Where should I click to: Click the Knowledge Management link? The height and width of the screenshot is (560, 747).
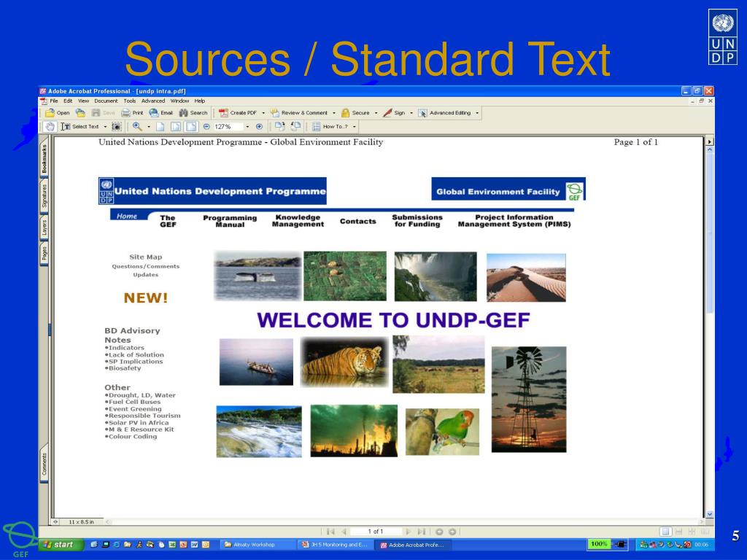tap(298, 220)
